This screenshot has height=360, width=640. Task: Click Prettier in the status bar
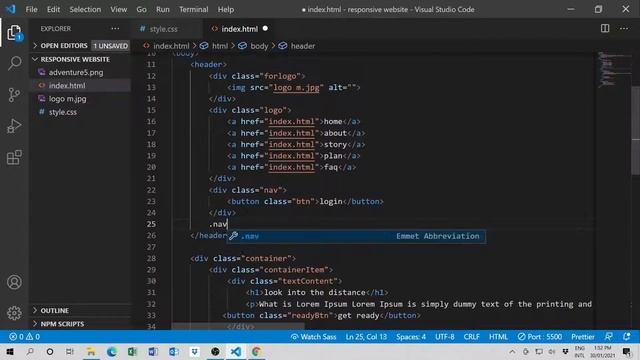(582, 337)
